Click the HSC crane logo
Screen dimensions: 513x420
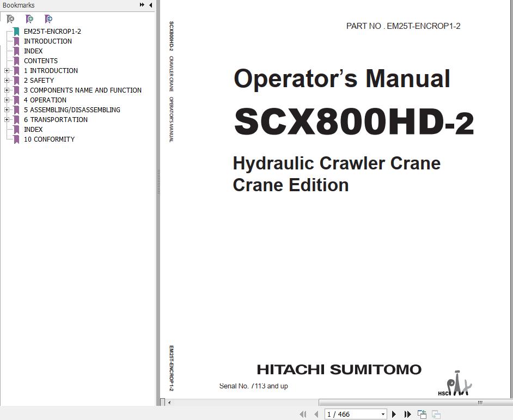455,384
